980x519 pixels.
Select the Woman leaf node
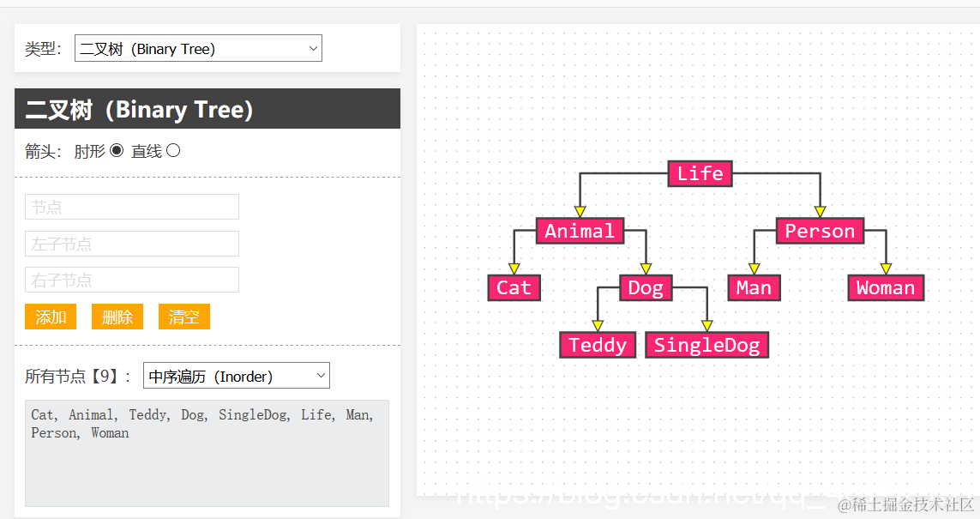click(x=886, y=287)
